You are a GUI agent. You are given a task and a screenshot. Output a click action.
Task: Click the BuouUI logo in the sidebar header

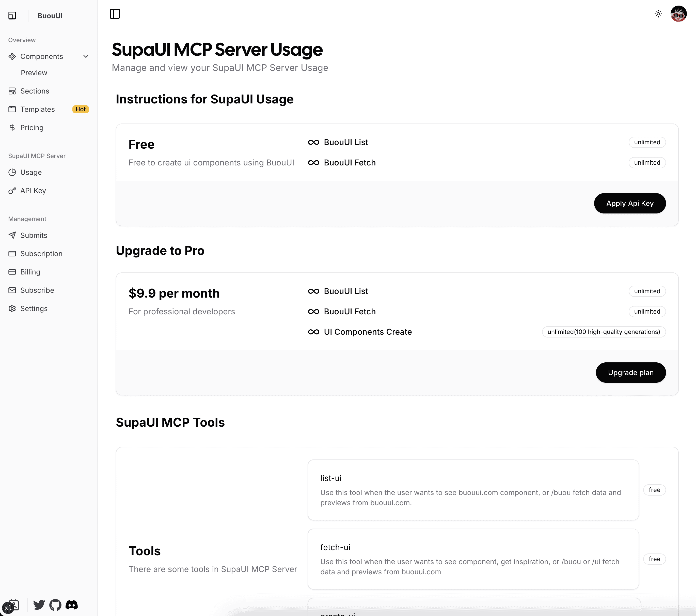click(x=50, y=15)
